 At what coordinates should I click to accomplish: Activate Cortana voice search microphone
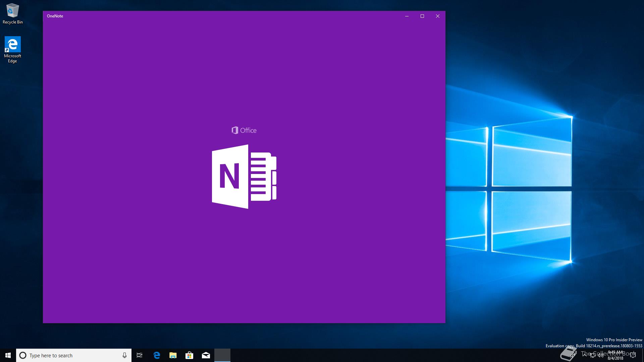[124, 355]
